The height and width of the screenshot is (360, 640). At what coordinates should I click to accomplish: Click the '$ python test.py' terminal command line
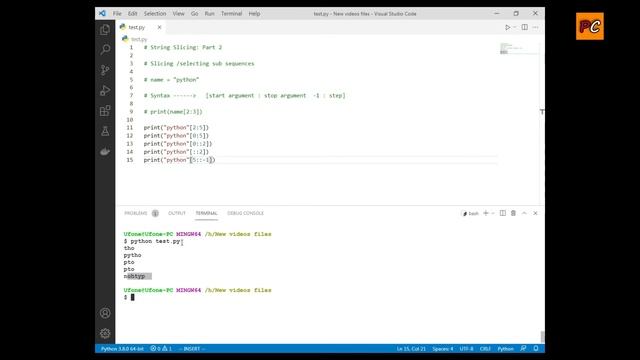pyautogui.click(x=152, y=241)
